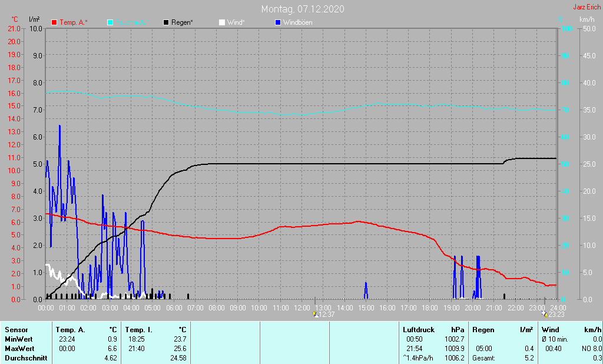
Task: Click the '5.2' total rain value
Action: [x=529, y=358]
